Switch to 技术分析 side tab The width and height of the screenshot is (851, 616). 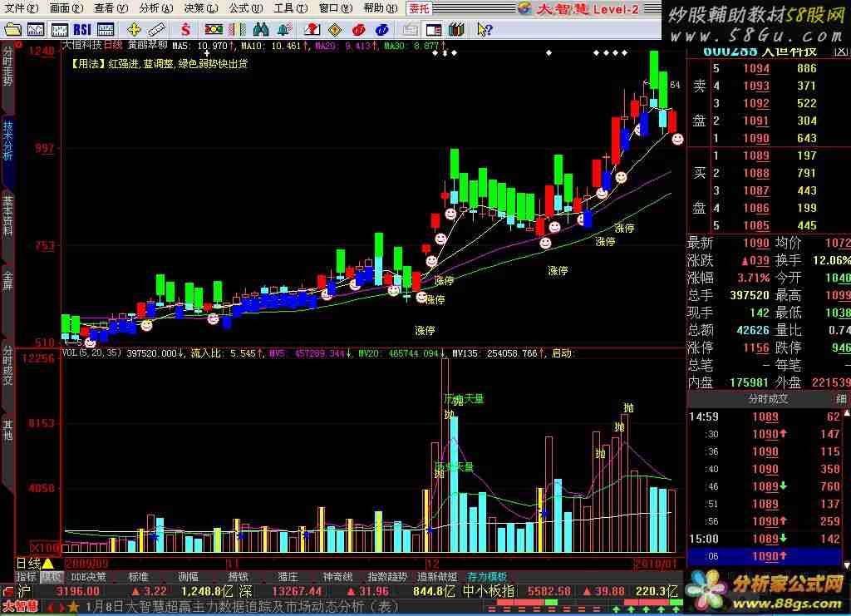7,140
